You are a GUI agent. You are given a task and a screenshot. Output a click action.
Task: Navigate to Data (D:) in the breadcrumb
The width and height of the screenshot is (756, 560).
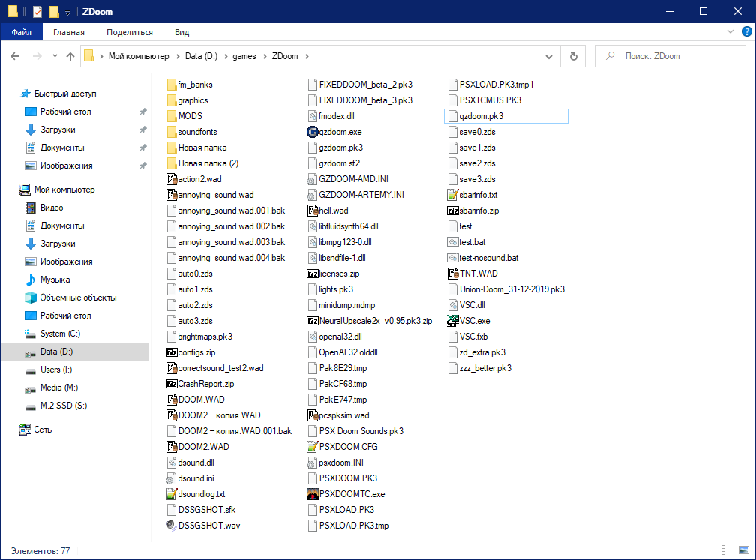point(202,56)
